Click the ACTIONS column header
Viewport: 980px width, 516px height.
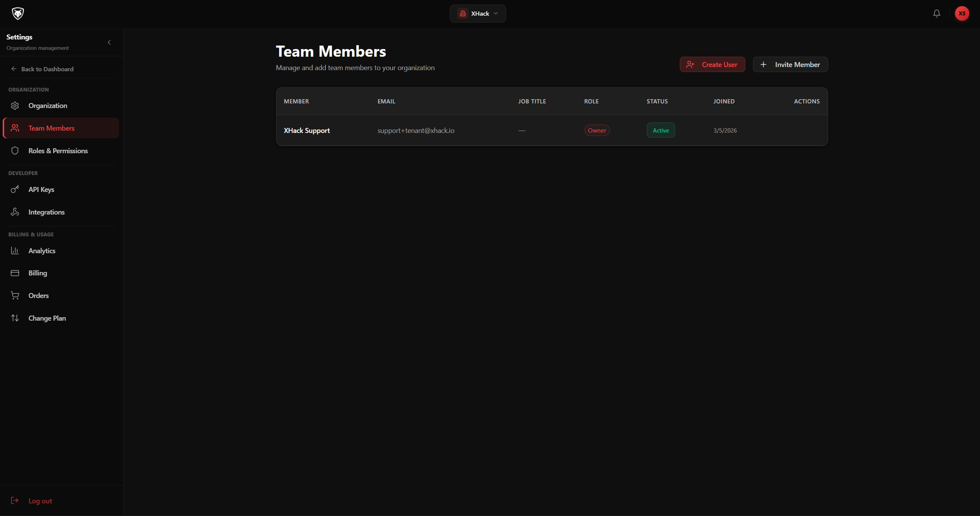pyautogui.click(x=807, y=102)
